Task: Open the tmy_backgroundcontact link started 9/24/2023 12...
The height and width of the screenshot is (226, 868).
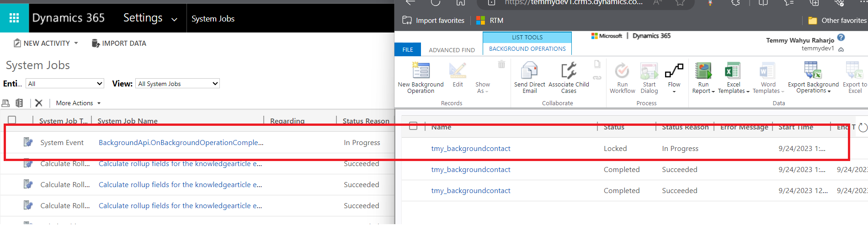Action: click(x=471, y=190)
